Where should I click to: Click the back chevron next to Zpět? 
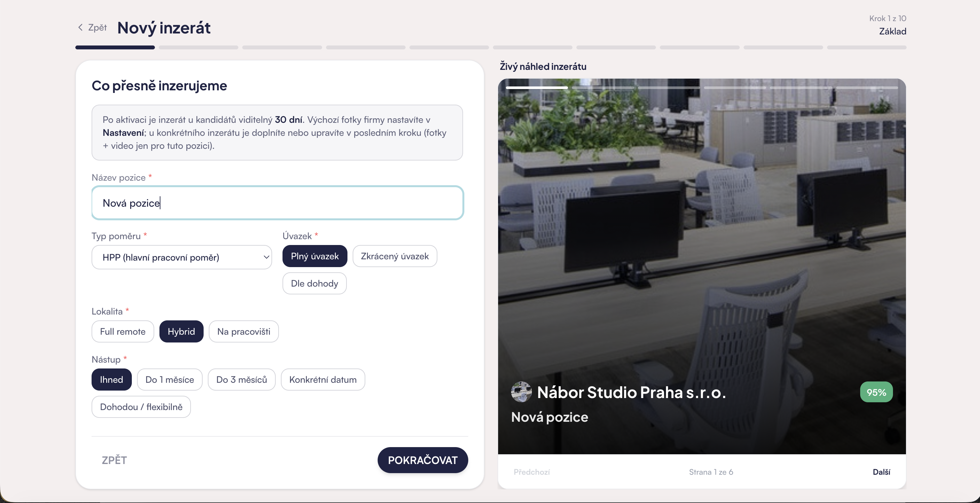tap(80, 27)
